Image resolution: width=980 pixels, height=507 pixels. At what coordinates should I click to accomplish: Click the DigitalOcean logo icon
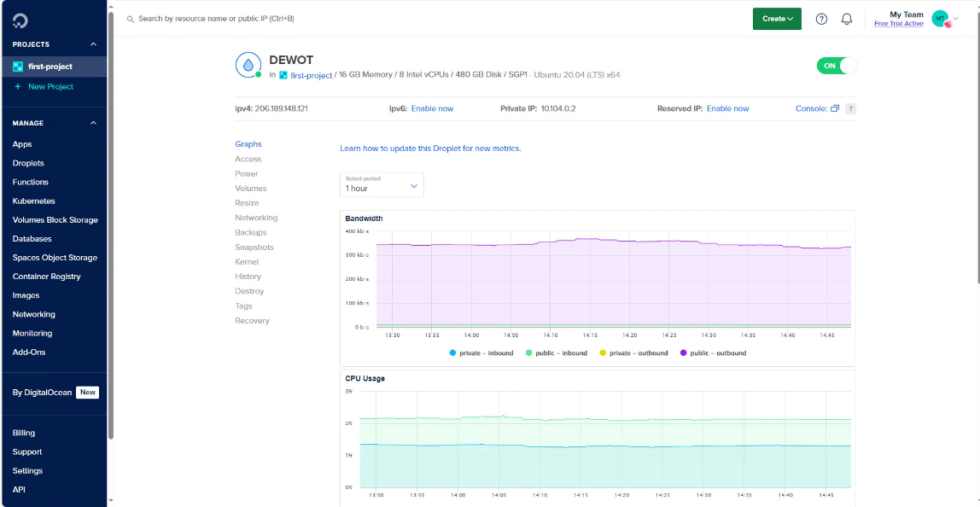tap(19, 19)
